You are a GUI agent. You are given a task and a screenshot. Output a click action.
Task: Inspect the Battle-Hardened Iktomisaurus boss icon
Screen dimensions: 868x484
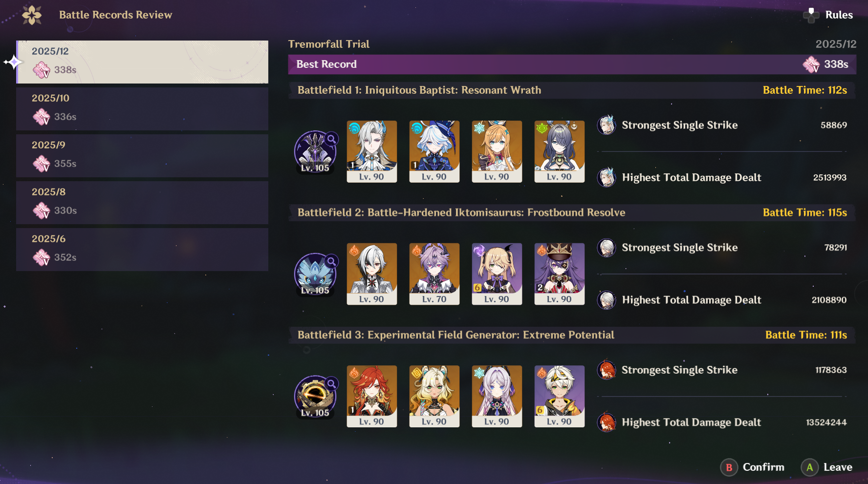click(x=315, y=274)
